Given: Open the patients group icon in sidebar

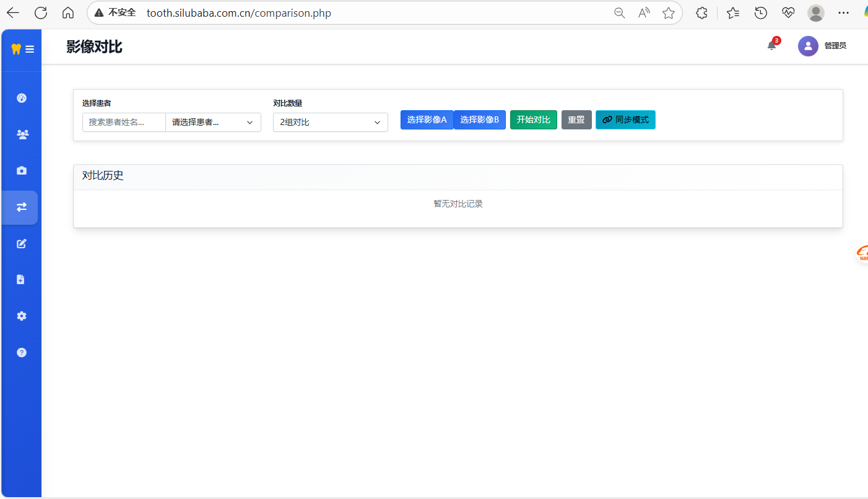Looking at the screenshot, I should coord(22,134).
